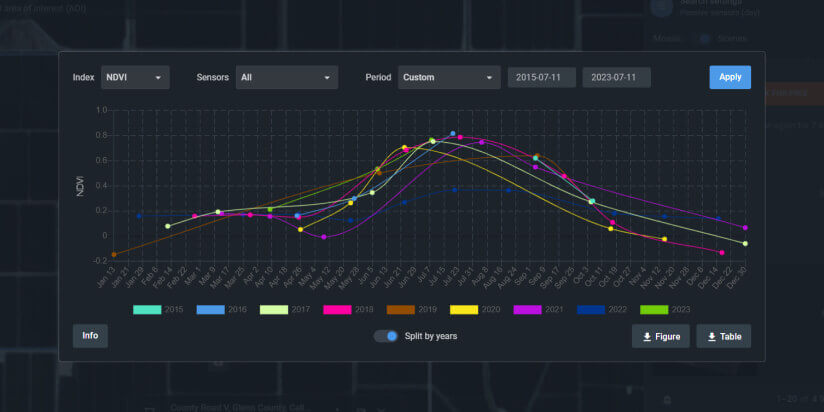Click the pink 2018 point near Dec 14
824x412 pixels.
coord(722,253)
